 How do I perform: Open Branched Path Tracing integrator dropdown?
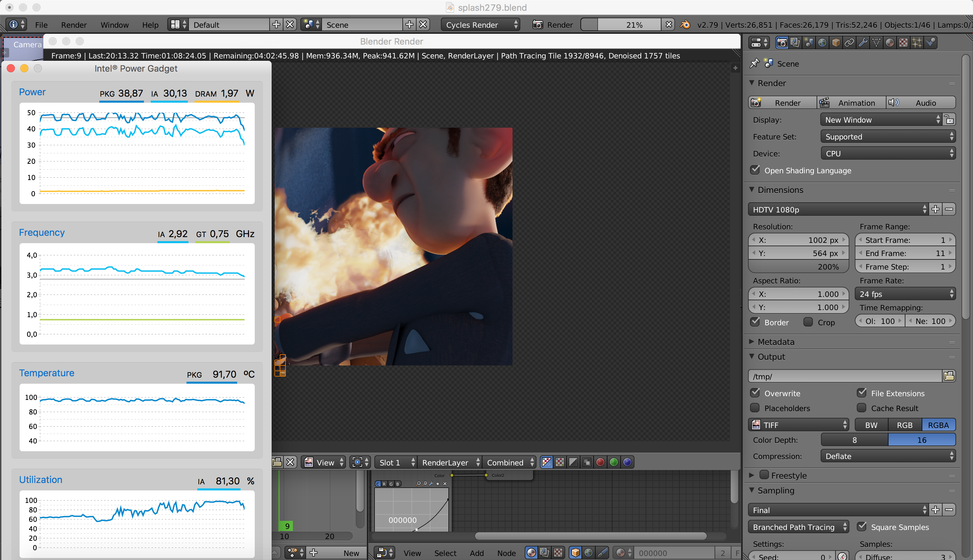click(798, 527)
